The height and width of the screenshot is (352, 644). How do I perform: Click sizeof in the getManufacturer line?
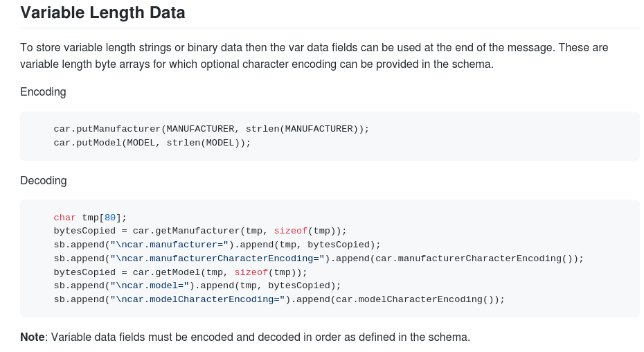tap(291, 231)
